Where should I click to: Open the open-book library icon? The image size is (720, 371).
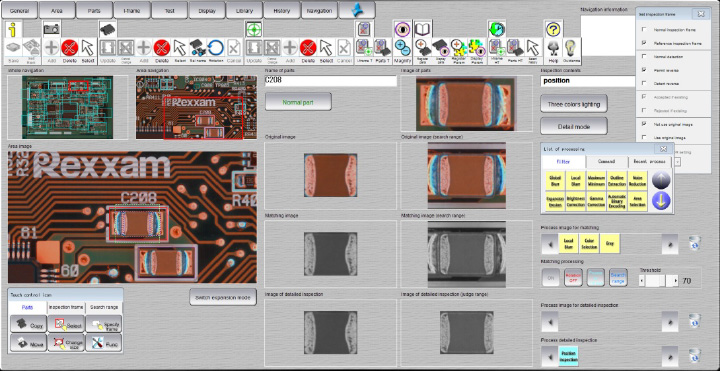point(422,29)
